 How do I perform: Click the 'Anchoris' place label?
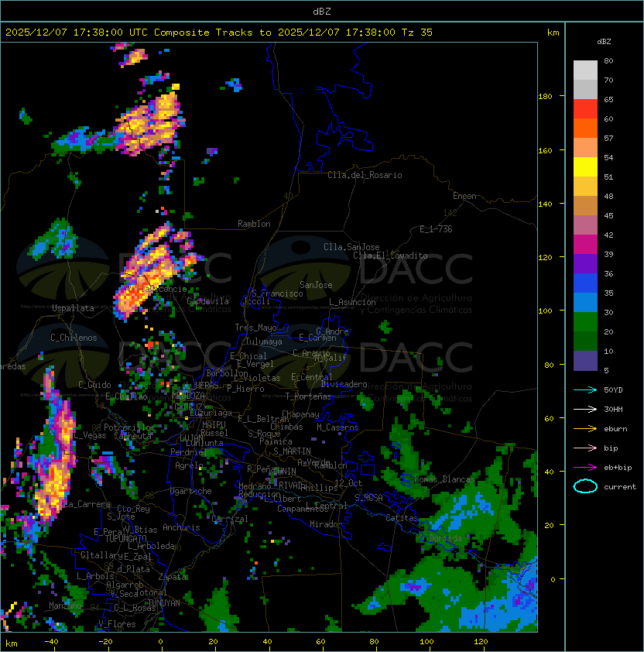(181, 527)
